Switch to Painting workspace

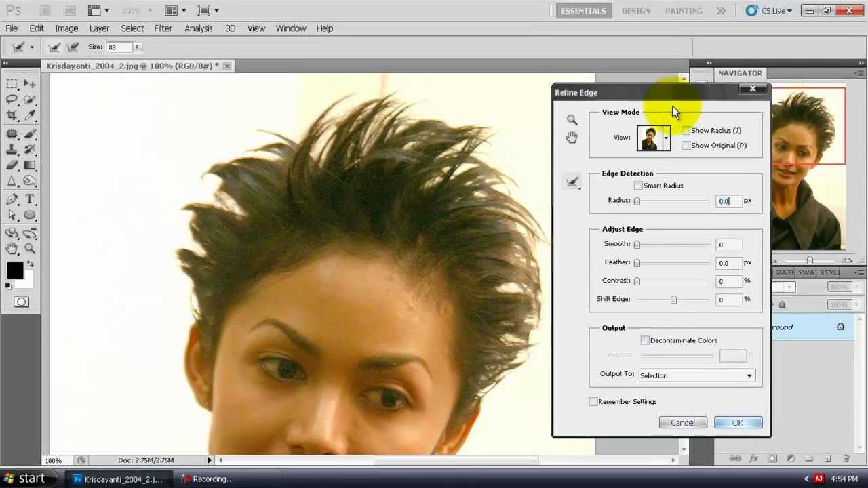(x=684, y=11)
